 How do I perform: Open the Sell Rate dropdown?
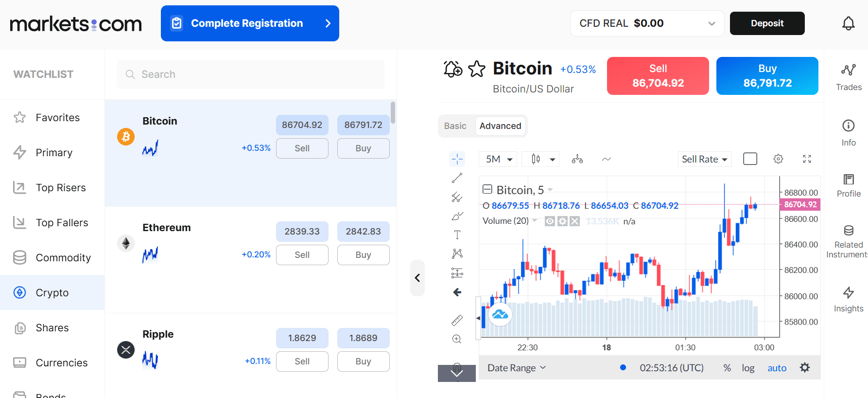click(705, 159)
